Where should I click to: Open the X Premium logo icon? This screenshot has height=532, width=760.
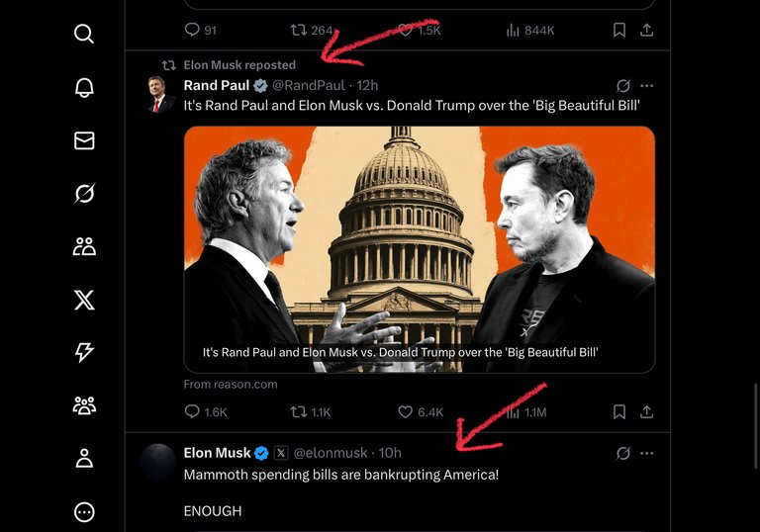pos(84,300)
